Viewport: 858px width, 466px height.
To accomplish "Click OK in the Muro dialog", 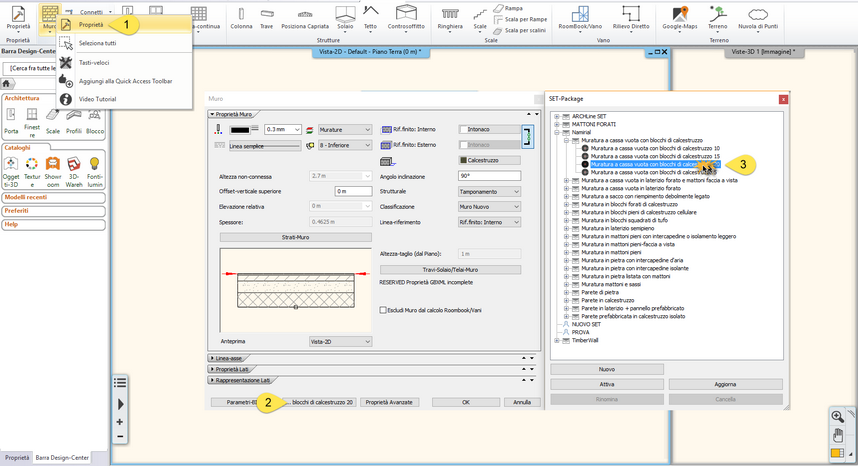I will tap(466, 402).
